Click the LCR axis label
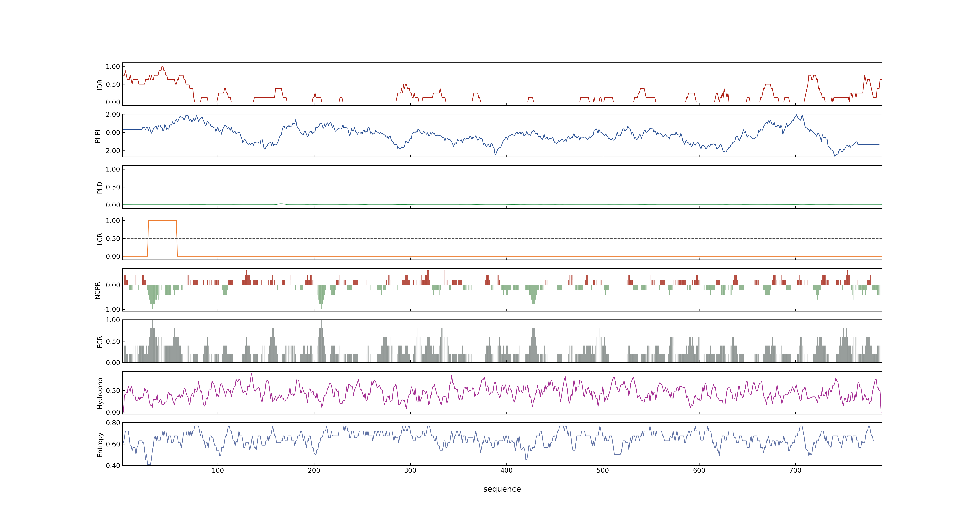980x523 pixels. [100, 239]
